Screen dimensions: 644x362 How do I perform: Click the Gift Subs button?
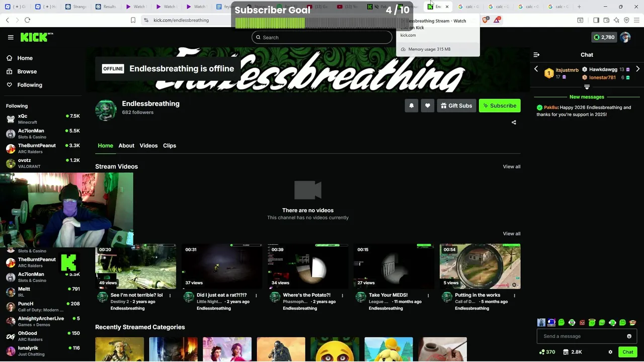pos(456,106)
